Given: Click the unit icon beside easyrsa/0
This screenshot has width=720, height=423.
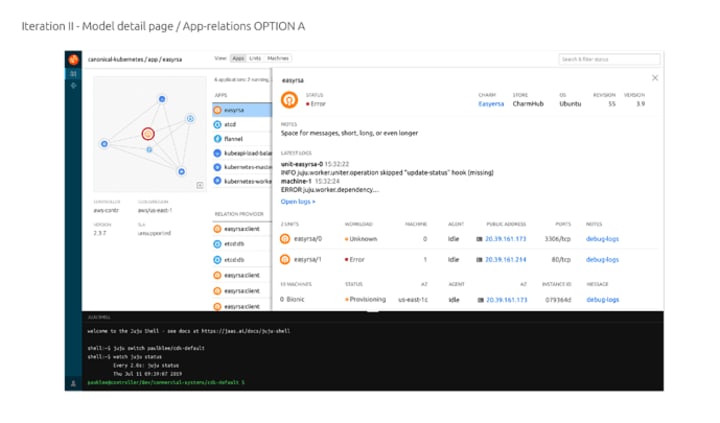Looking at the screenshot, I should (285, 239).
